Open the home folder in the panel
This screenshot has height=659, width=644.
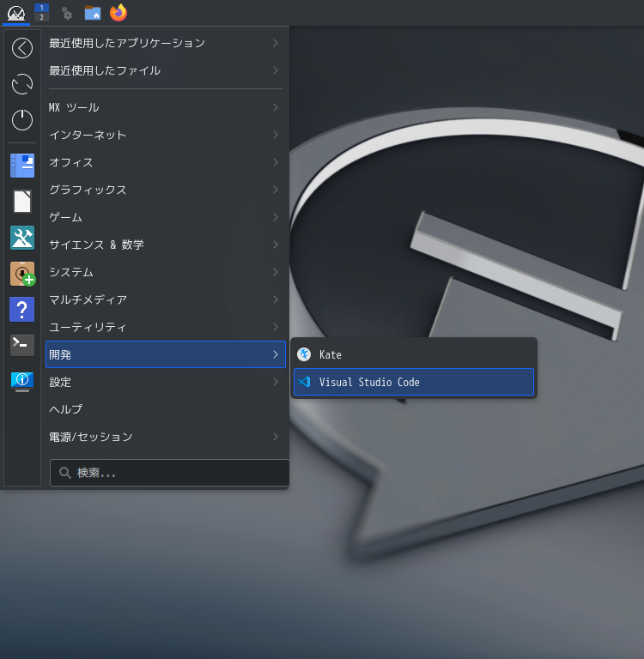93,13
